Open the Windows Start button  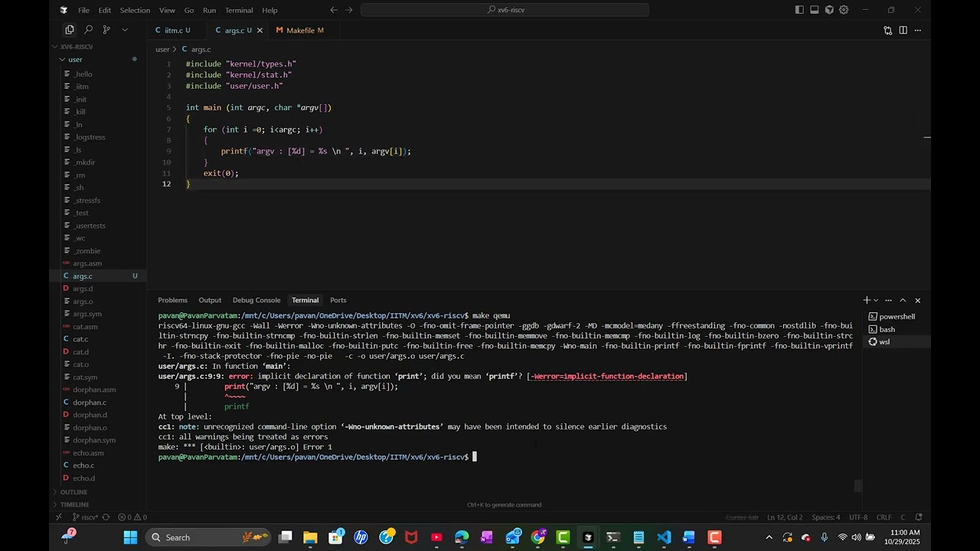click(x=130, y=537)
